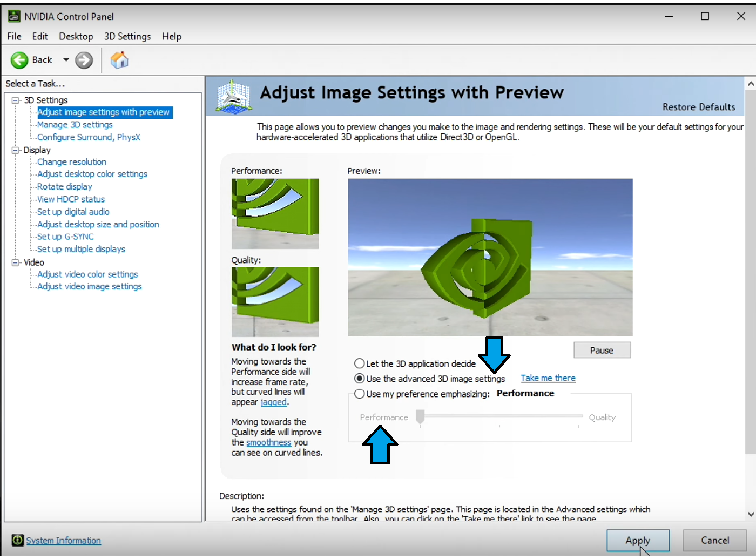Click the 'Performance' label left of slider
The height and width of the screenshot is (559, 756).
(x=384, y=417)
